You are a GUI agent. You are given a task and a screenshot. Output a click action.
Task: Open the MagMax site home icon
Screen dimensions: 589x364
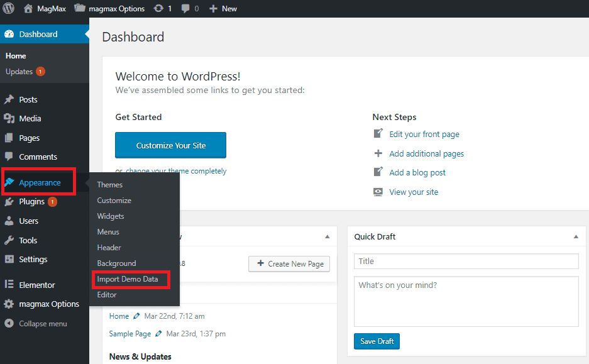click(28, 8)
